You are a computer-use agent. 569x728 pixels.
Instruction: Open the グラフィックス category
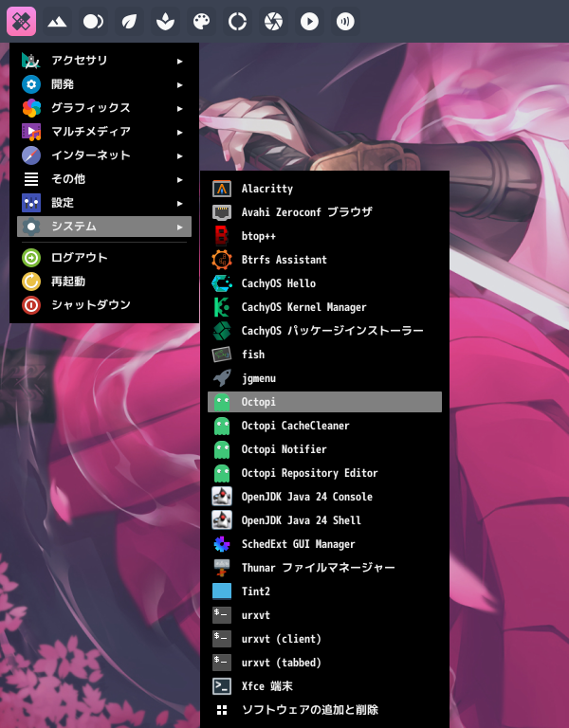(104, 108)
